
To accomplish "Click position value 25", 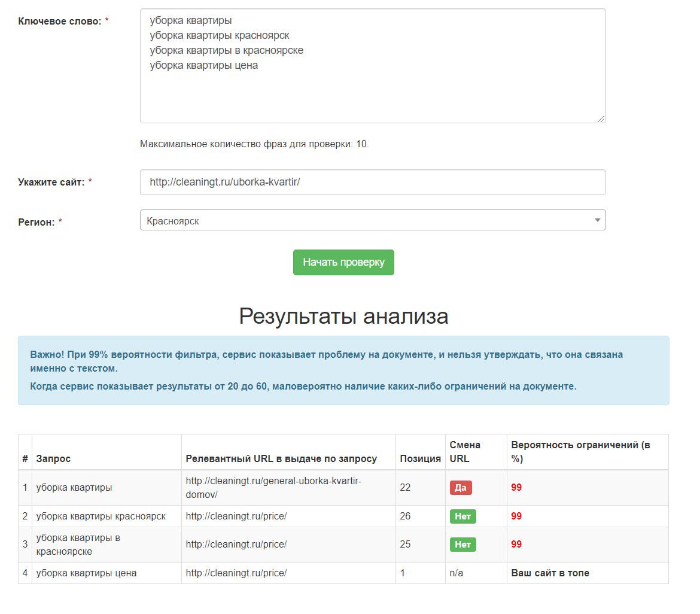I will pos(405,545).
